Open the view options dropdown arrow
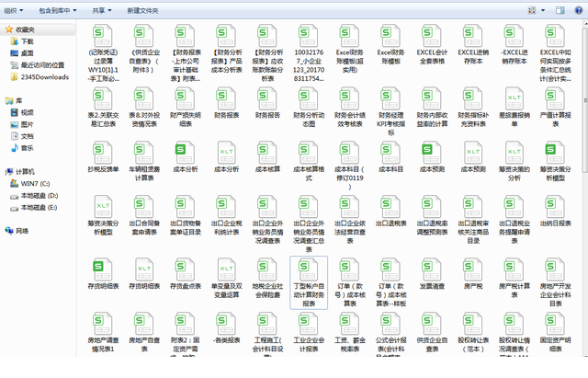This screenshot has width=588, height=378. 543,10
